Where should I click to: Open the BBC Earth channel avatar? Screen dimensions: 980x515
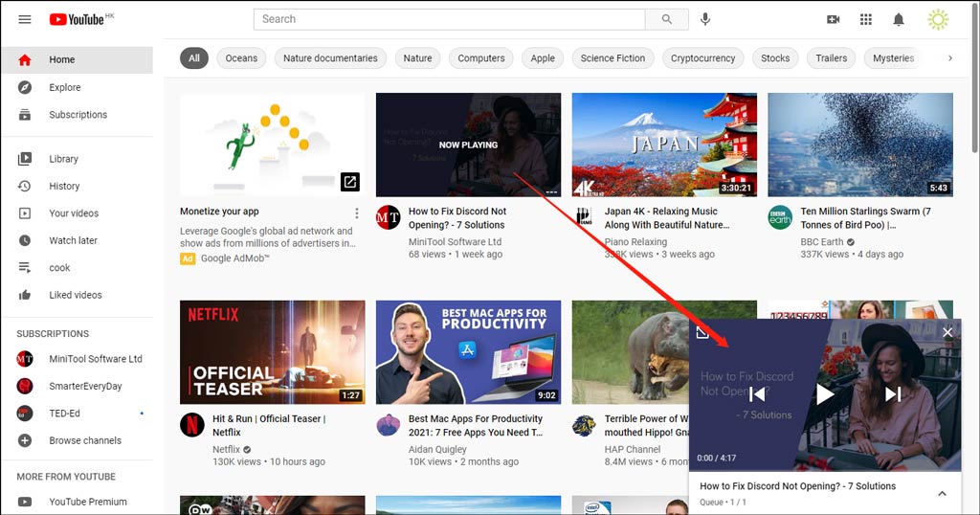780,217
